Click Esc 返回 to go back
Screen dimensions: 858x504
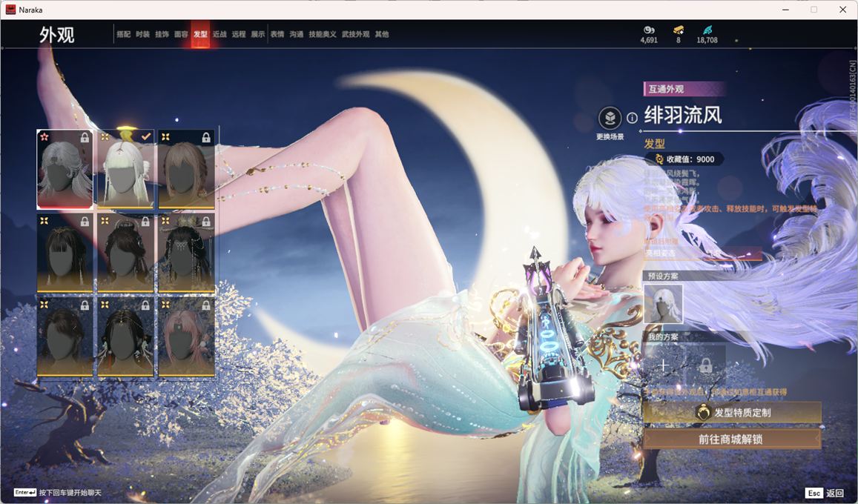point(825,493)
